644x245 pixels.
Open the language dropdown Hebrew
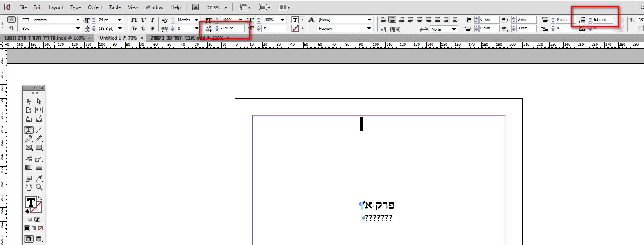pos(369,28)
